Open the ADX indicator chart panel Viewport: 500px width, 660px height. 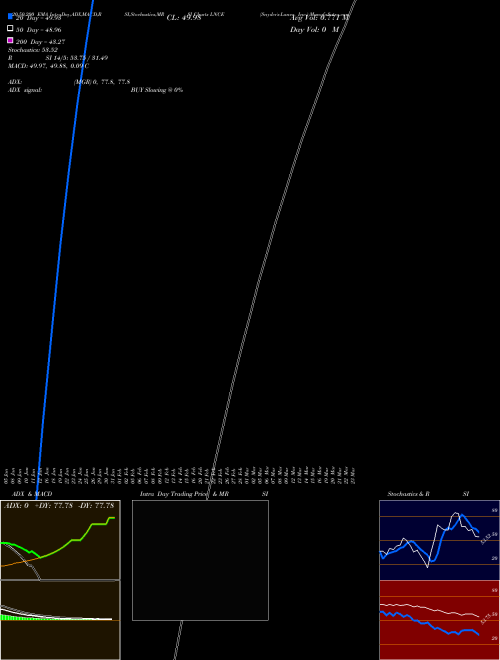tap(60, 540)
